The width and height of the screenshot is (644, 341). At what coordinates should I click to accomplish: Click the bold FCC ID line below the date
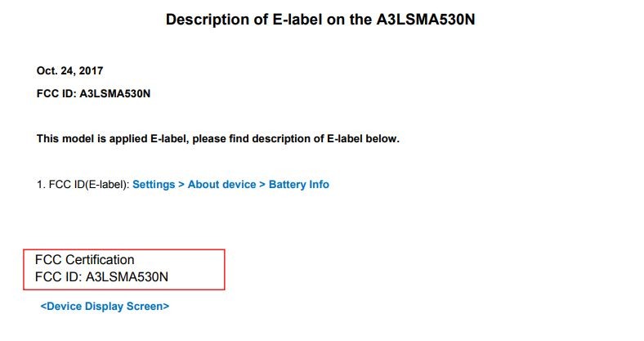pos(94,94)
